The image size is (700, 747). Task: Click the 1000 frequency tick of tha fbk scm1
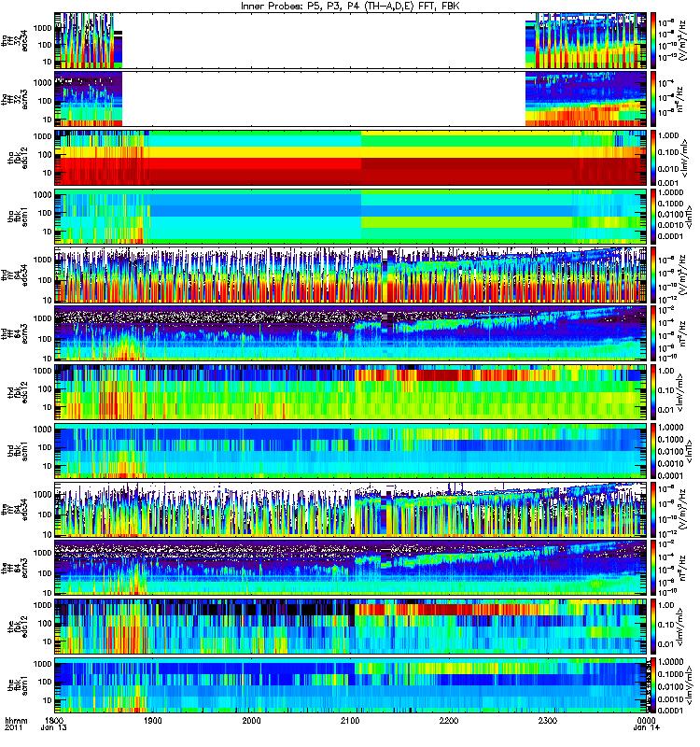pyautogui.click(x=42, y=195)
